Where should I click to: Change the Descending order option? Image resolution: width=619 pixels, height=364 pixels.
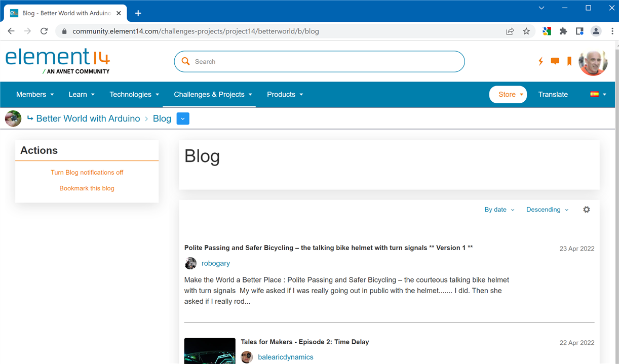click(x=547, y=210)
